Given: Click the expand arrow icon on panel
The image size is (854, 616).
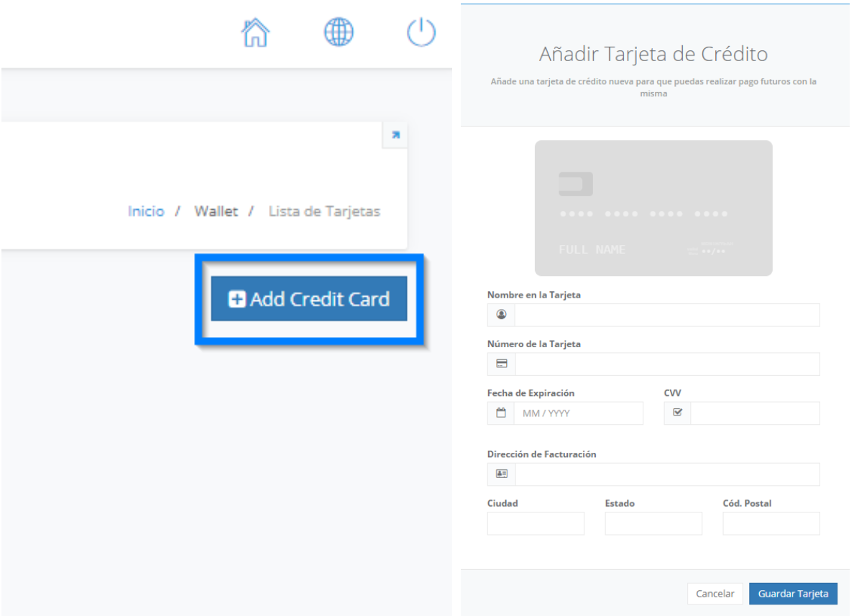Looking at the screenshot, I should (395, 135).
